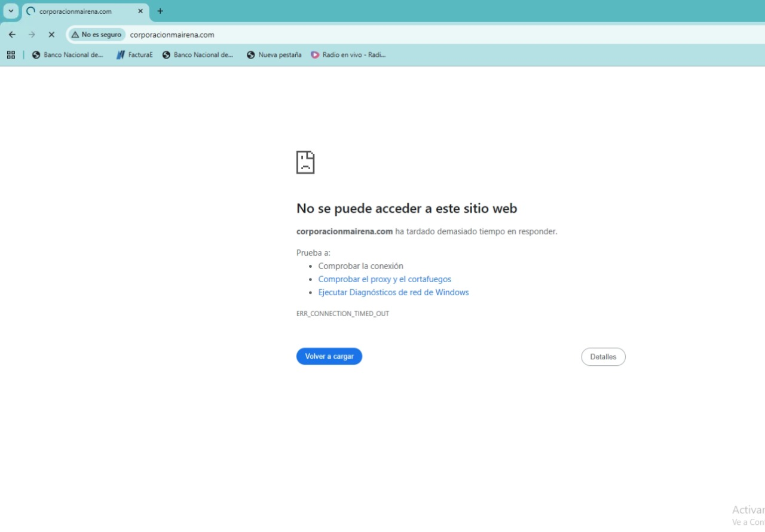The height and width of the screenshot is (532, 765).
Task: Open Banco Nacional bookmark left of FacturaE
Action: point(68,55)
